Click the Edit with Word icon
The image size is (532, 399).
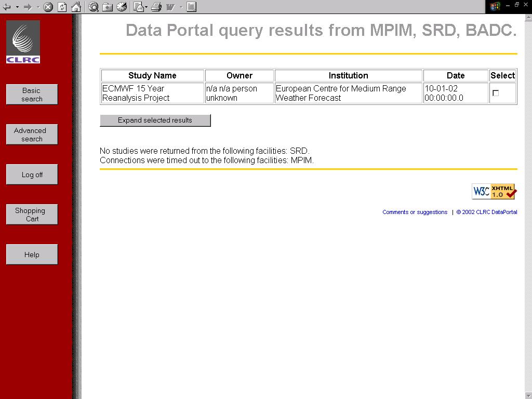coord(170,7)
